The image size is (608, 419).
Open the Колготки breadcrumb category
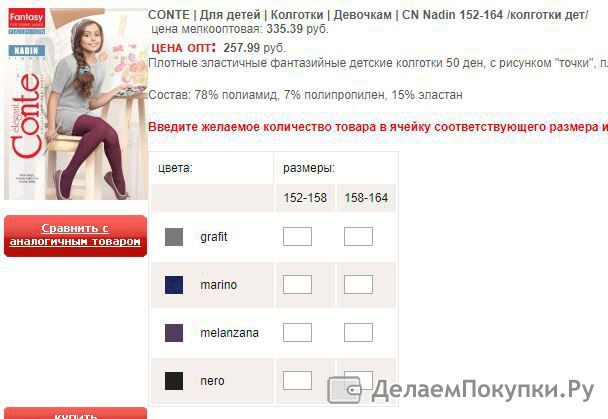point(297,15)
